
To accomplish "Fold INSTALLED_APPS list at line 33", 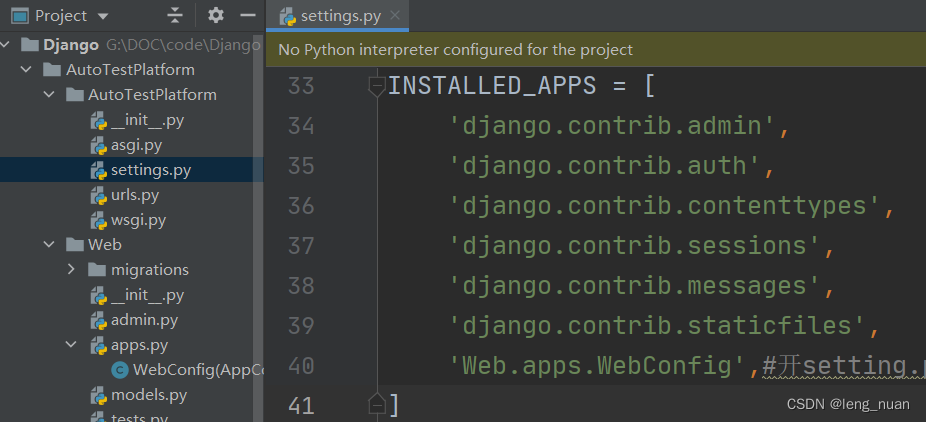I will point(377,86).
